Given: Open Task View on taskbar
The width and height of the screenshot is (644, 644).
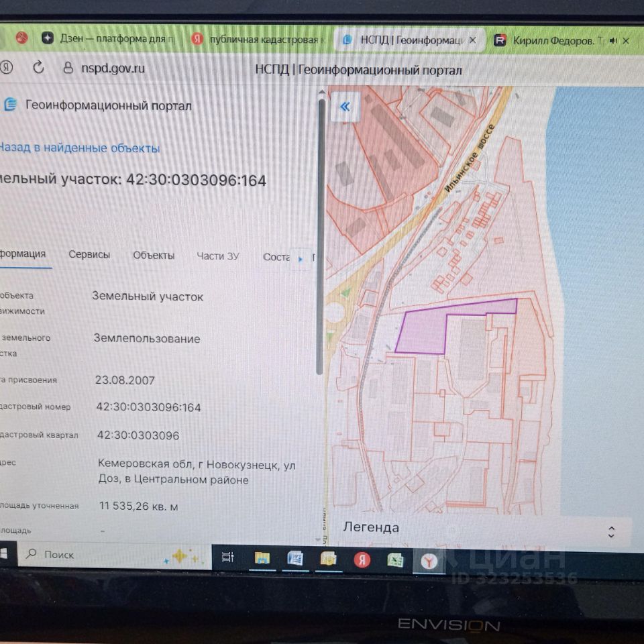Looking at the screenshot, I should pos(227,557).
